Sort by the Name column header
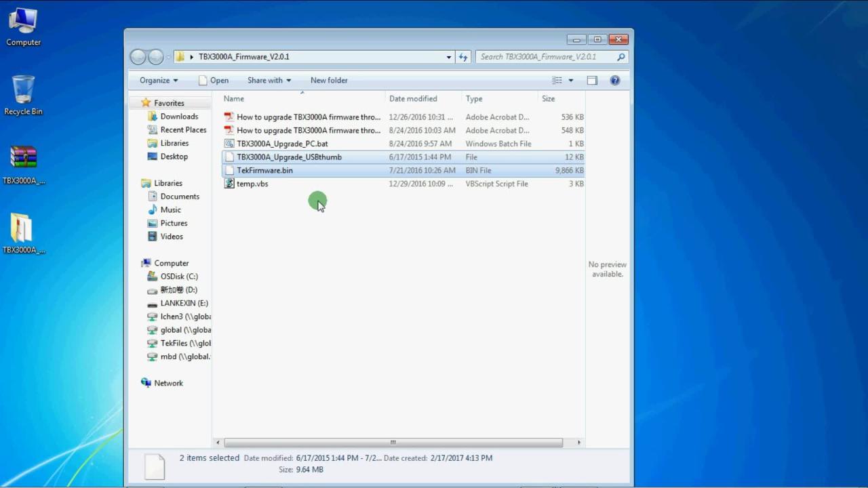868x488 pixels. 234,98
